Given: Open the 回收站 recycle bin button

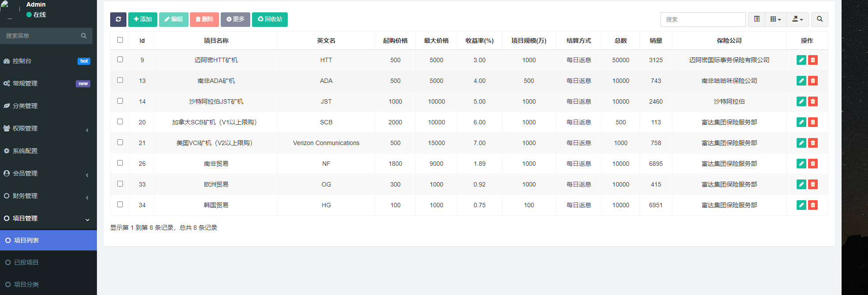Looking at the screenshot, I should click(270, 19).
